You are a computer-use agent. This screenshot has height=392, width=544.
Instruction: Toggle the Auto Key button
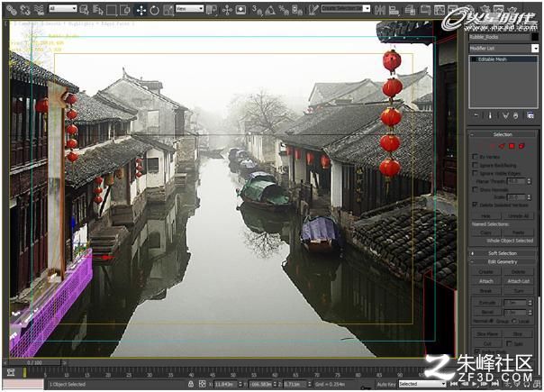pos(386,384)
